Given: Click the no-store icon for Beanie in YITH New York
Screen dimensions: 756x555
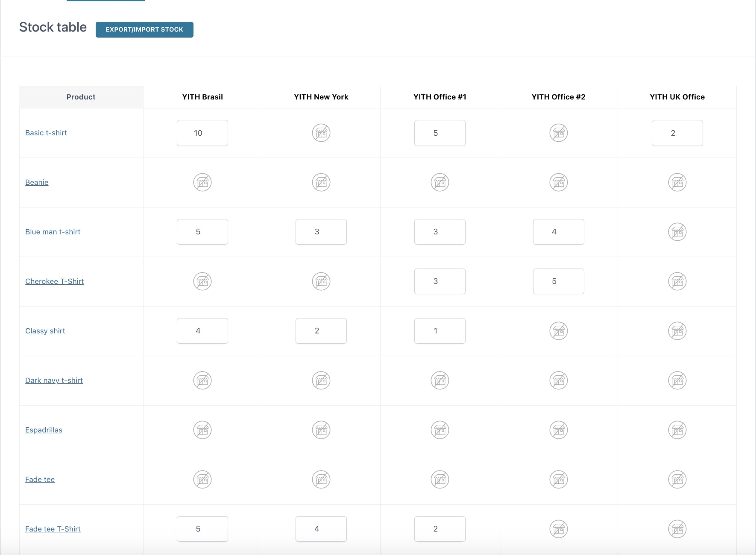Looking at the screenshot, I should point(321,182).
